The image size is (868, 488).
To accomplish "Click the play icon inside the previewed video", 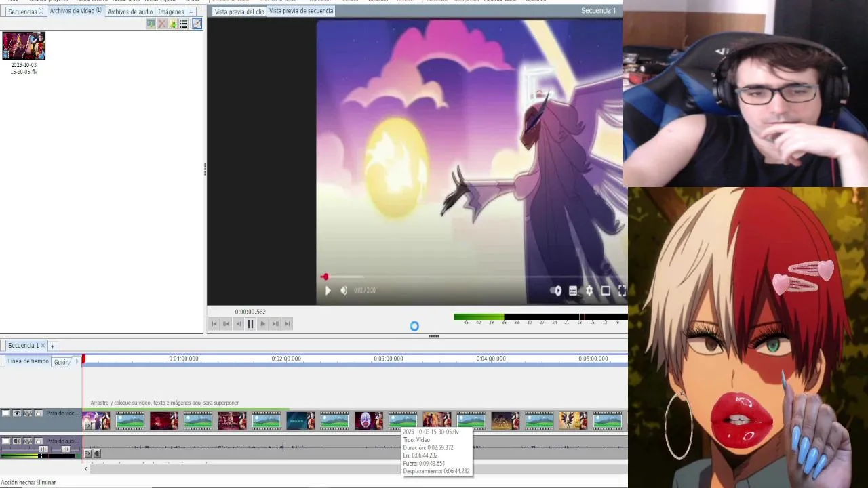I will [x=328, y=291].
